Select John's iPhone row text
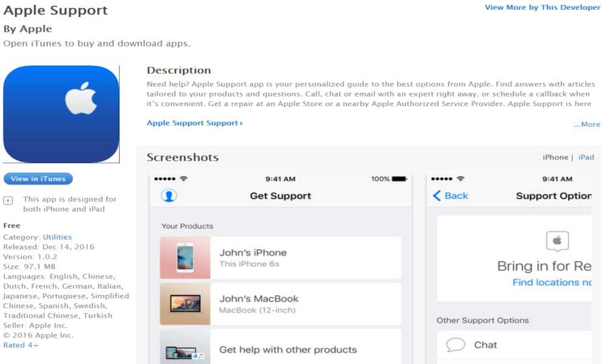Screen dimensions: 607x364 click(253, 252)
